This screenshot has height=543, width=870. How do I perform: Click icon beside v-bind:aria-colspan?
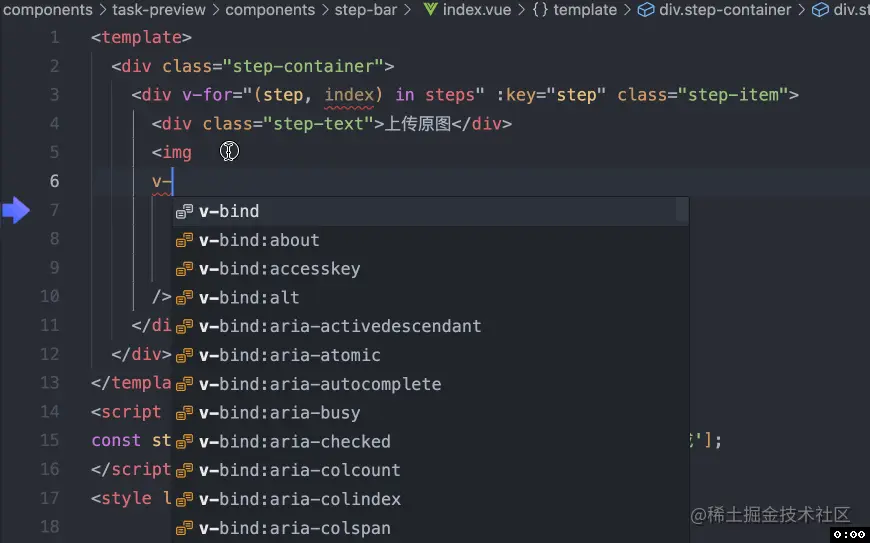184,529
